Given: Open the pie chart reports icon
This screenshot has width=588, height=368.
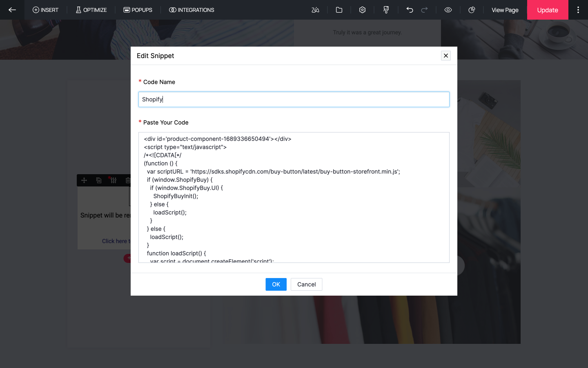Looking at the screenshot, I should pos(472,10).
